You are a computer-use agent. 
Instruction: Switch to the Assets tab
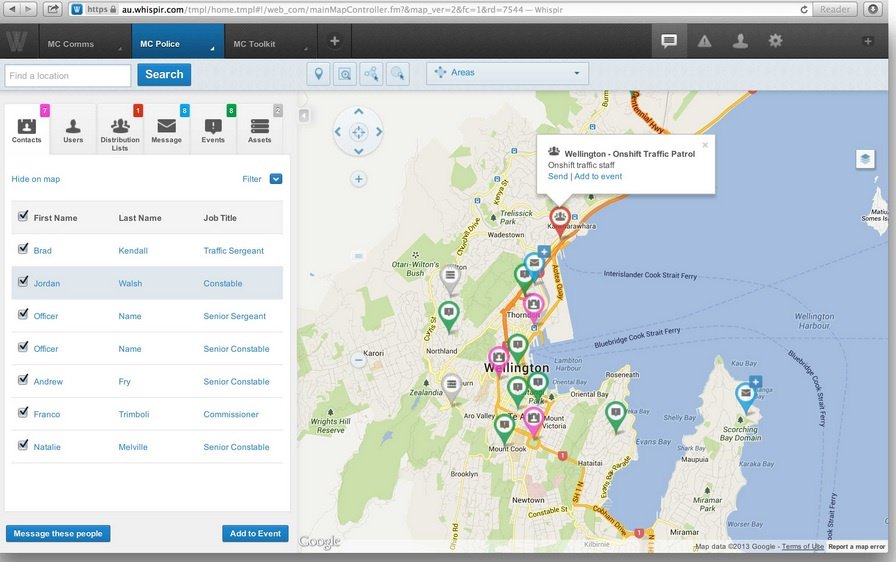tap(259, 130)
